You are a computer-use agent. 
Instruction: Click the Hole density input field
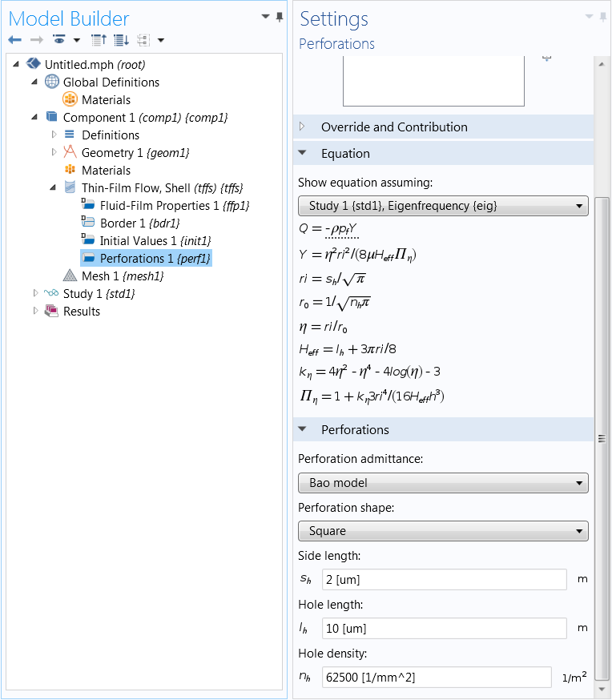437,678
